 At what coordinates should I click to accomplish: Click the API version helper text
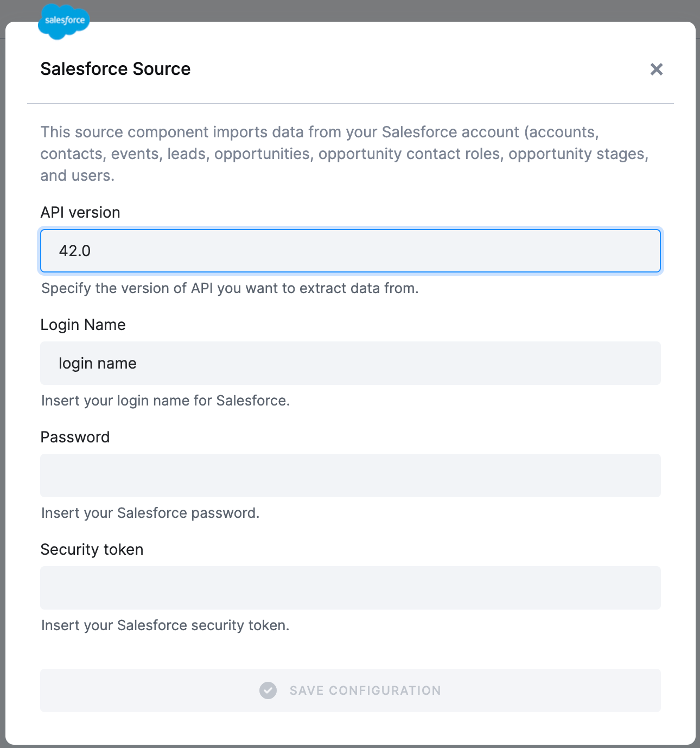click(230, 288)
